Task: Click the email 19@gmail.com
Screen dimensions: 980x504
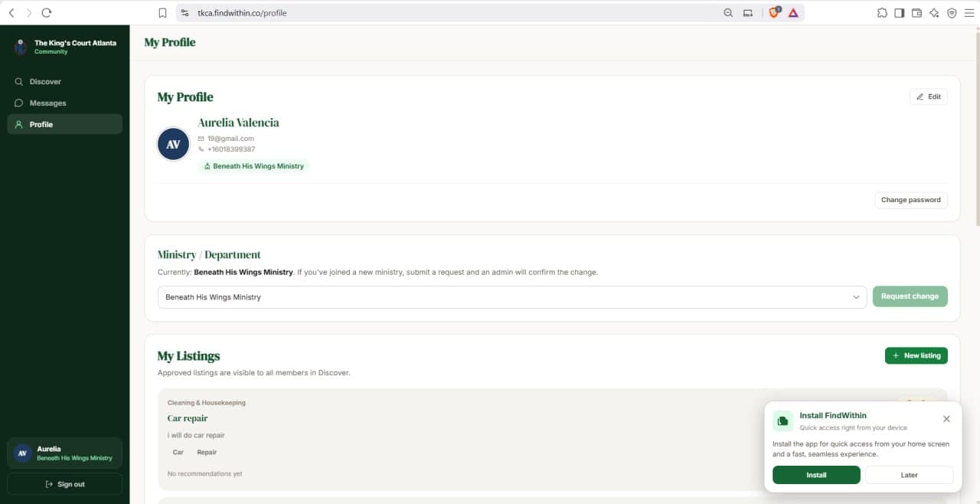Action: (230, 139)
